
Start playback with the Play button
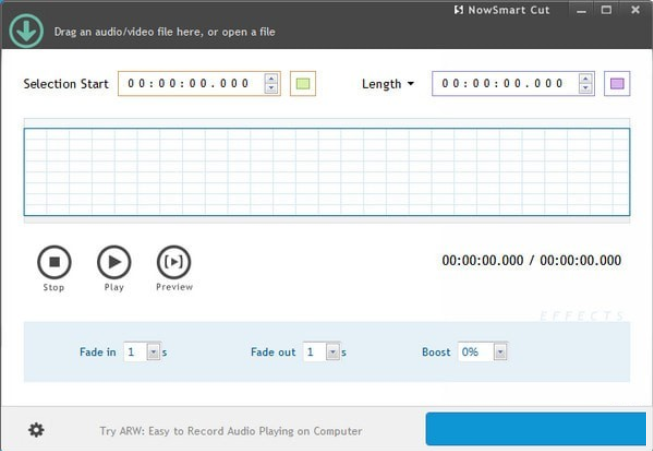coord(114,262)
